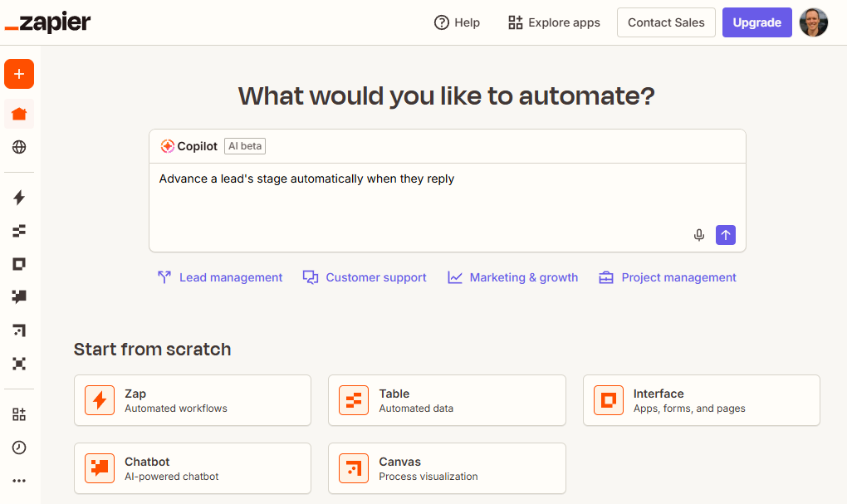847x504 pixels.
Task: Create an AI-powered Chatbot card
Action: [x=193, y=468]
